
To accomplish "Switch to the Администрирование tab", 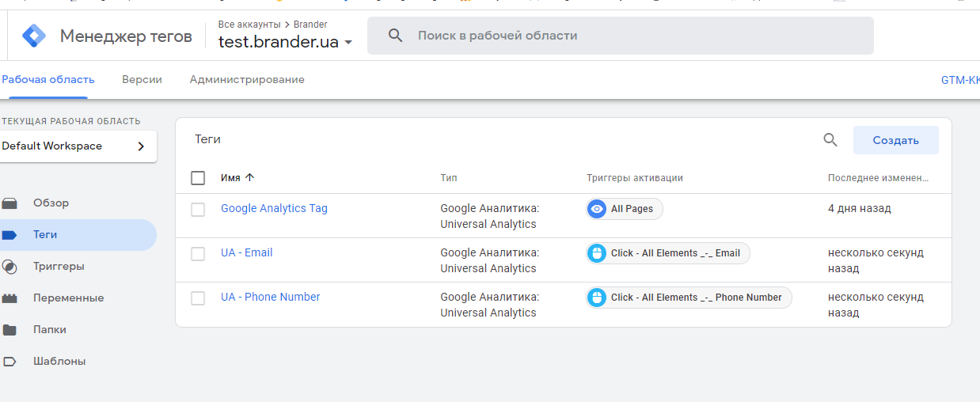I will pyautogui.click(x=247, y=80).
